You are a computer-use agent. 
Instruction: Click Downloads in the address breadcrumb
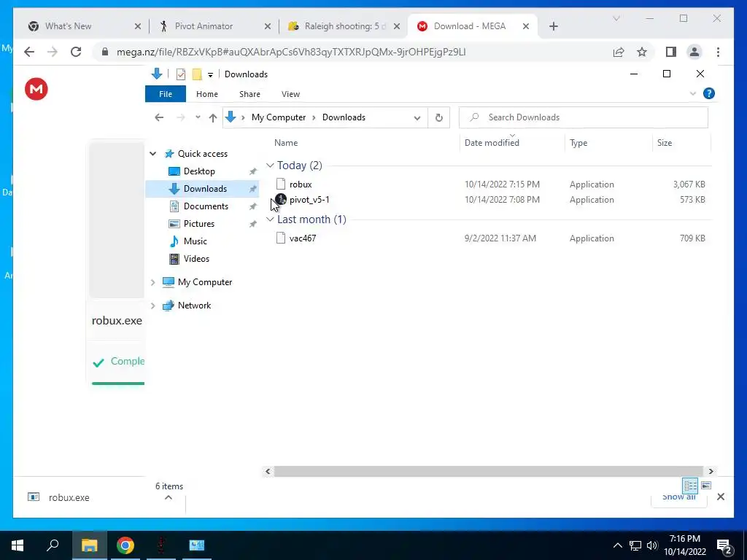344,117
